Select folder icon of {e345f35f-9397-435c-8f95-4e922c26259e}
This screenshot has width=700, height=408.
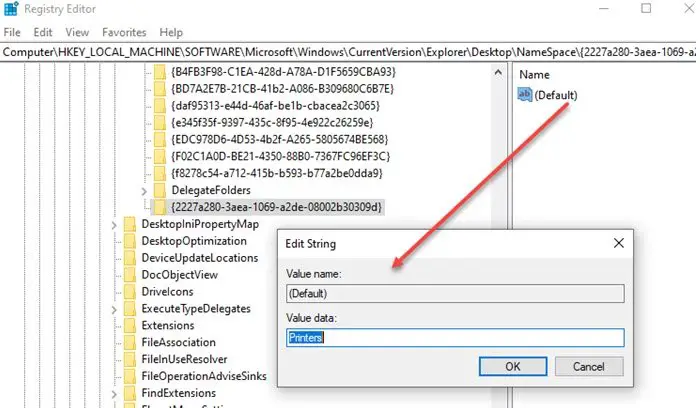(x=159, y=123)
